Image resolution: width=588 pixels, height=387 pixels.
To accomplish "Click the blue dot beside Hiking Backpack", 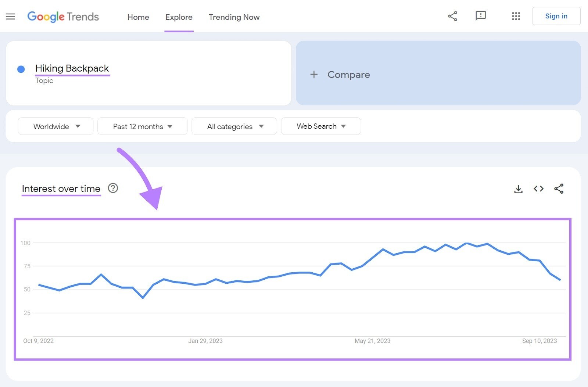I will [x=21, y=69].
